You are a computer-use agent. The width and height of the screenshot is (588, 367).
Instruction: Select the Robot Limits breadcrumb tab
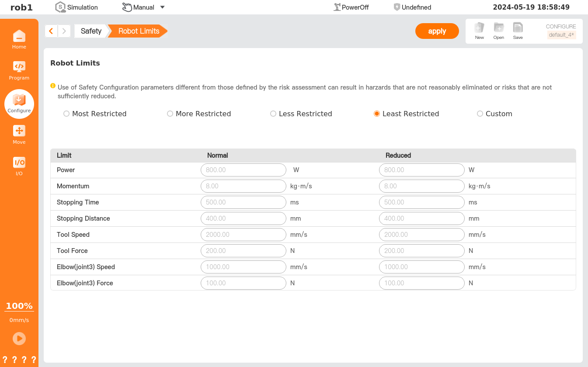(139, 31)
